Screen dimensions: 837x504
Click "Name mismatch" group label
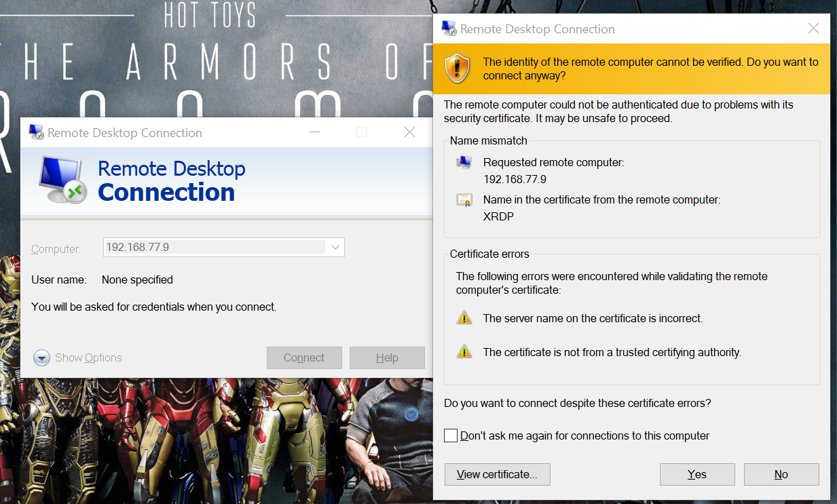point(489,140)
